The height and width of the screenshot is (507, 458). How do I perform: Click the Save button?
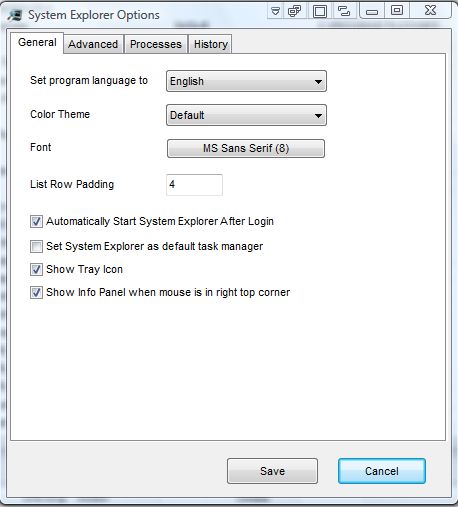(x=272, y=471)
